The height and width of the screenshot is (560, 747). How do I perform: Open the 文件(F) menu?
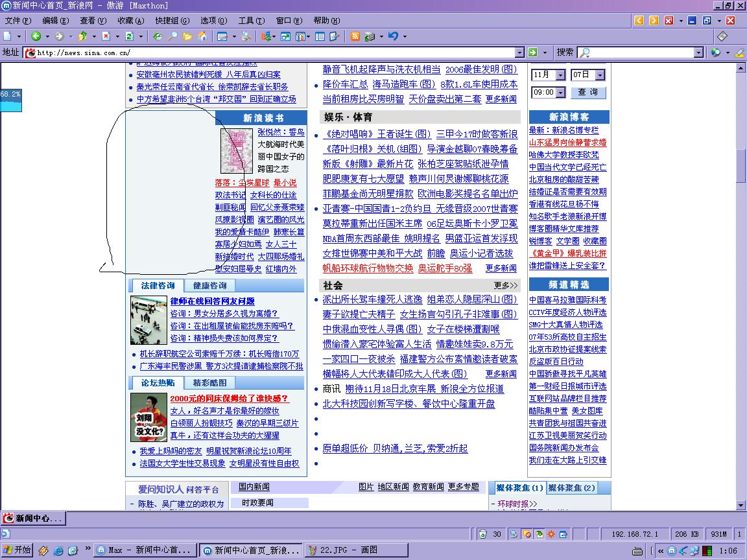(18, 21)
